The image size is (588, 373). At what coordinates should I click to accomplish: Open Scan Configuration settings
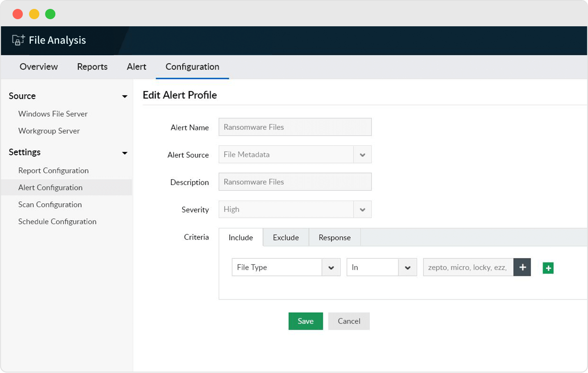(x=50, y=205)
